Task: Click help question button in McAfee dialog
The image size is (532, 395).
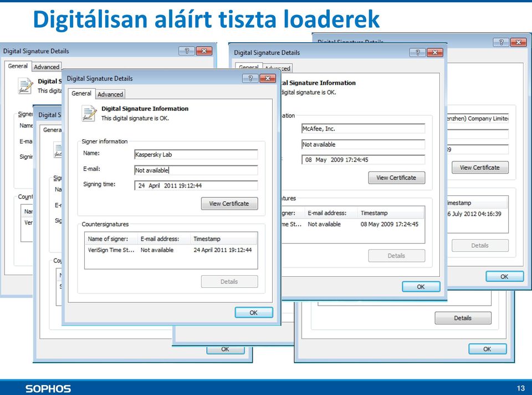Action: click(417, 52)
